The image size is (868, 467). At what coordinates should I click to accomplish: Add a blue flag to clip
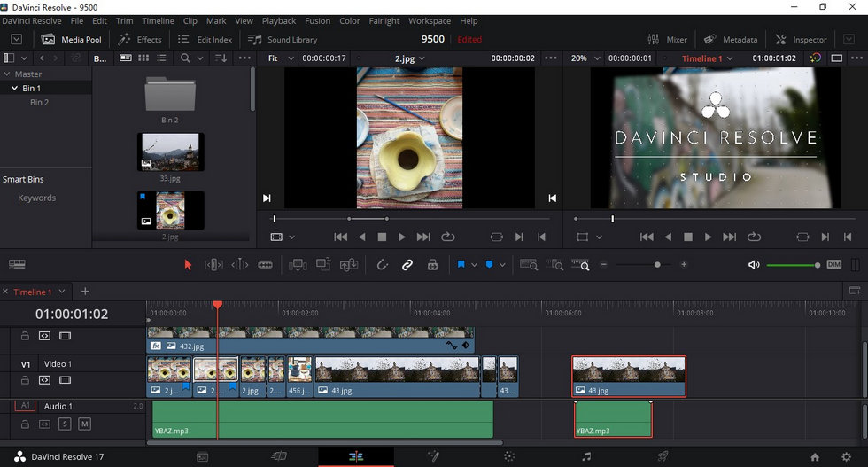[x=461, y=264]
